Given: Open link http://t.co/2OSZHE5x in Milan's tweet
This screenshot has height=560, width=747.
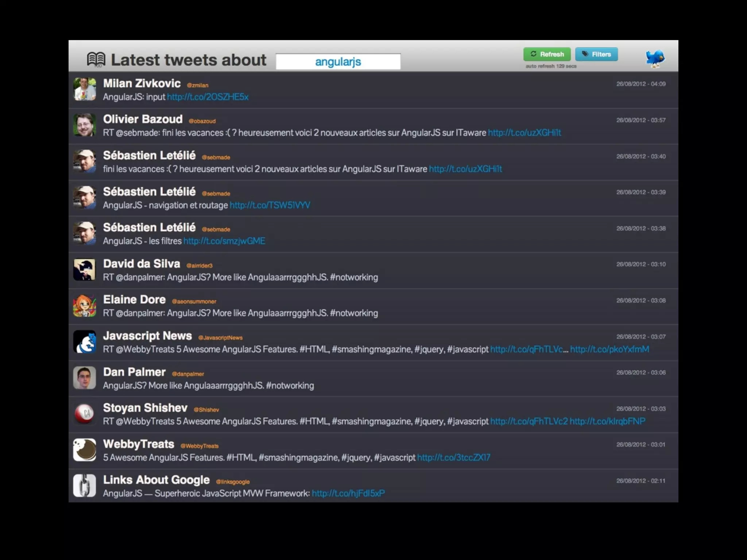Looking at the screenshot, I should (208, 97).
